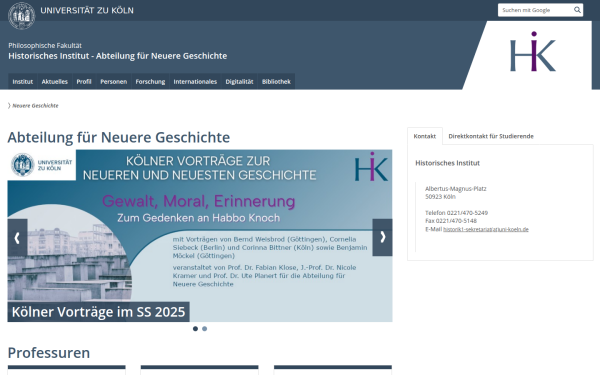Click the secretariat e-mail address link
The width and height of the screenshot is (600, 375).
[486, 229]
